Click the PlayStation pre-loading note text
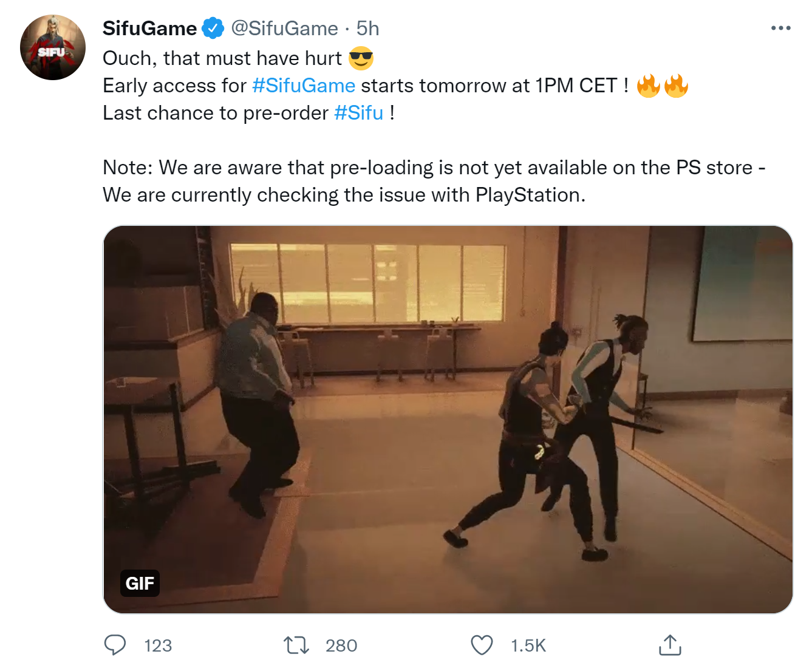Screen dimensions: 812x671 (x=434, y=181)
